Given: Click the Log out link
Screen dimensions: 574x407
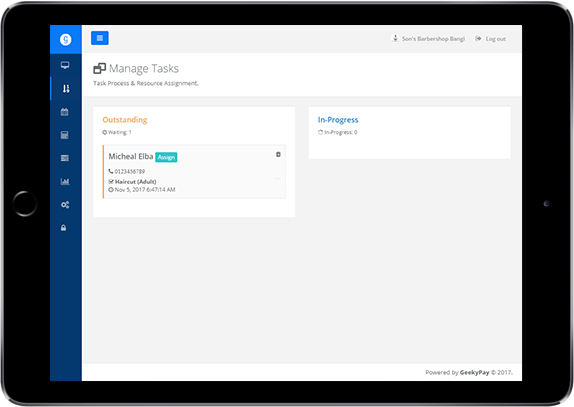Looking at the screenshot, I should (491, 39).
